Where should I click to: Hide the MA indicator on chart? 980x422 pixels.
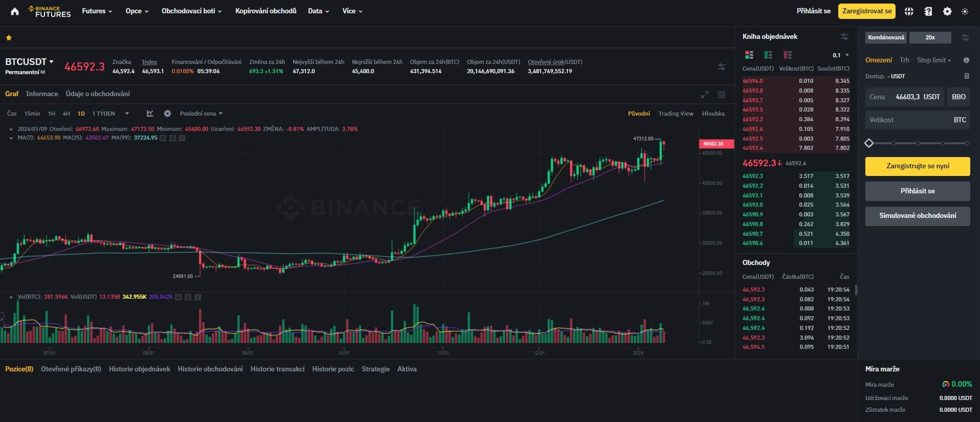163,138
